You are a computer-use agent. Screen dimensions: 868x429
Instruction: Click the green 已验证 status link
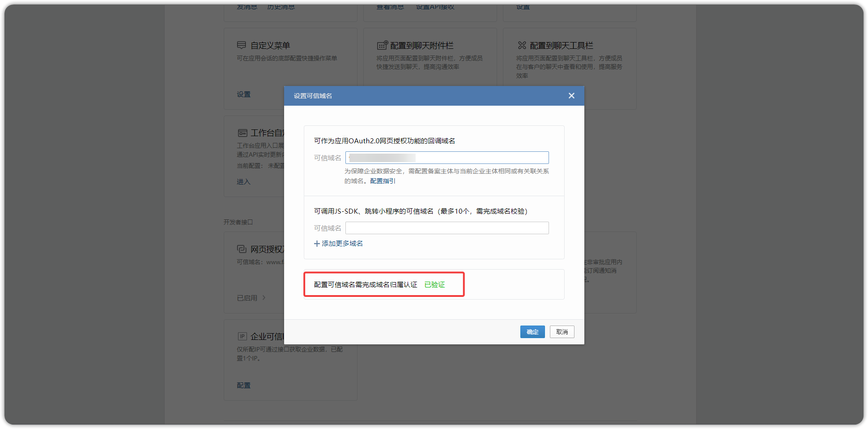(x=434, y=285)
